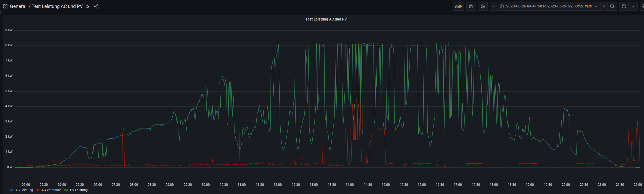Open dashboard settings gear
This screenshot has height=194, width=644.
tap(483, 6)
